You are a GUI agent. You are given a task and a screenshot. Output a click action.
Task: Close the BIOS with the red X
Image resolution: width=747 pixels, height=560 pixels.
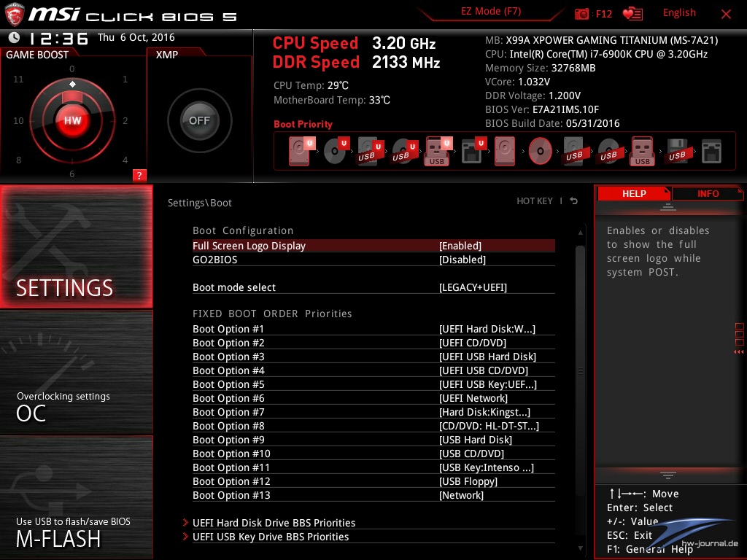pos(726,15)
